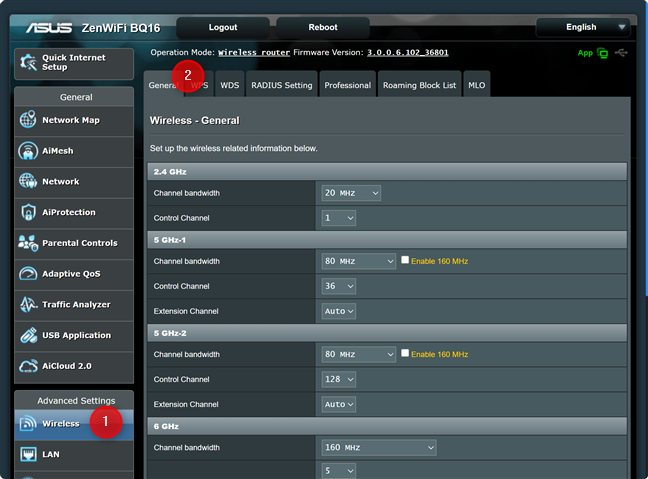The image size is (648, 479).
Task: Open the Wireless router operation mode link
Action: 254,52
